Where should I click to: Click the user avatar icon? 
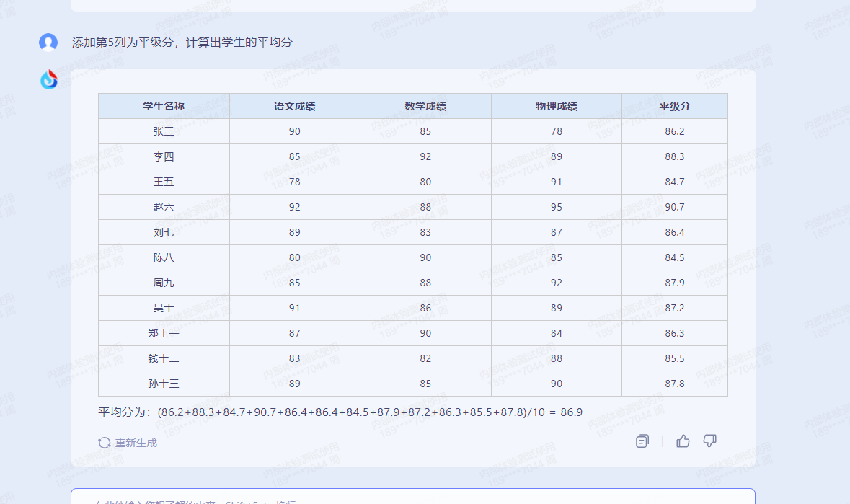pyautogui.click(x=48, y=43)
